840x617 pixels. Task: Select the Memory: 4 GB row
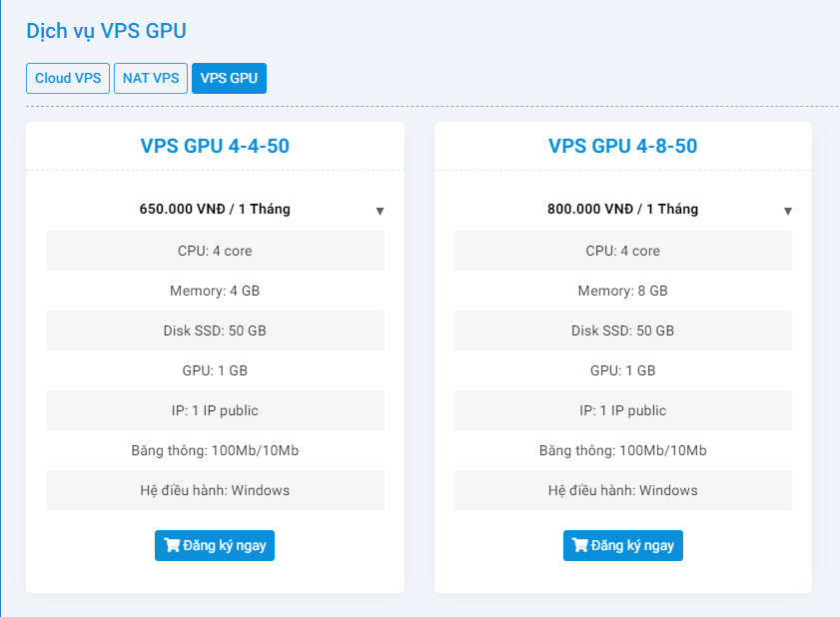(215, 291)
